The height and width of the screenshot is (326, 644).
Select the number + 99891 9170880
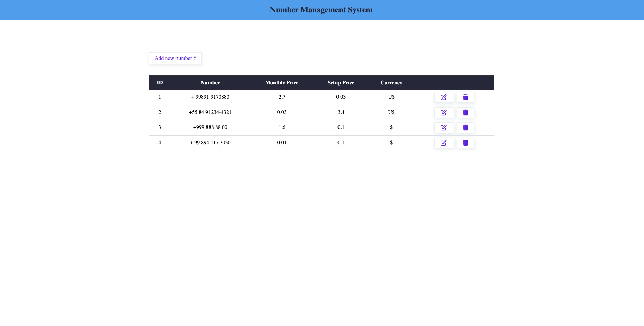[x=210, y=97]
